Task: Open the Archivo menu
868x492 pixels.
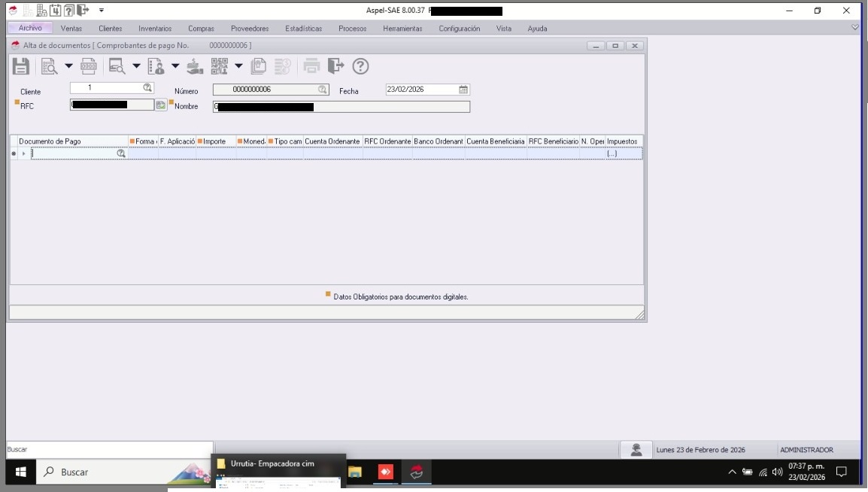Action: point(30,28)
